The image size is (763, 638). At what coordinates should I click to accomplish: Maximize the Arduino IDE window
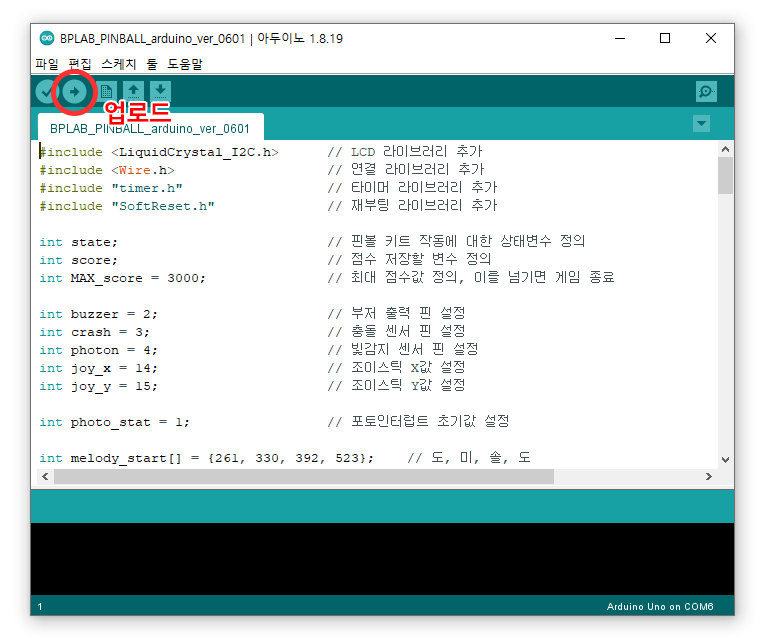pos(665,38)
